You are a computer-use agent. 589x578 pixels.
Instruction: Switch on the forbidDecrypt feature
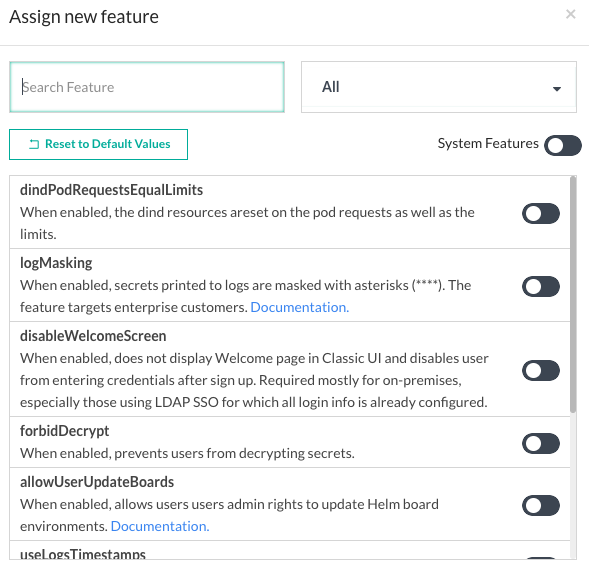click(x=541, y=444)
